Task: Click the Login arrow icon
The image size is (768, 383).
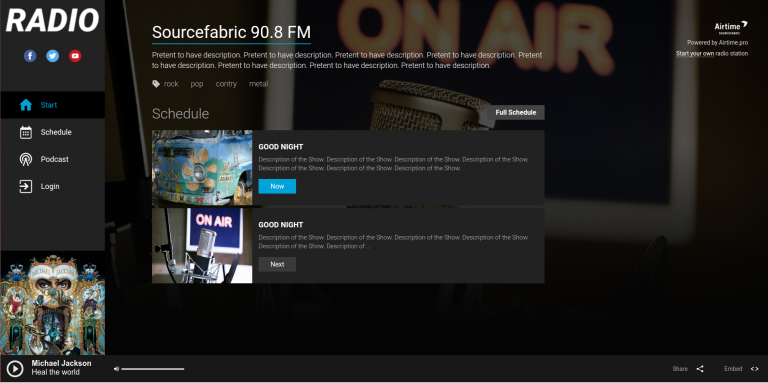Action: point(25,186)
